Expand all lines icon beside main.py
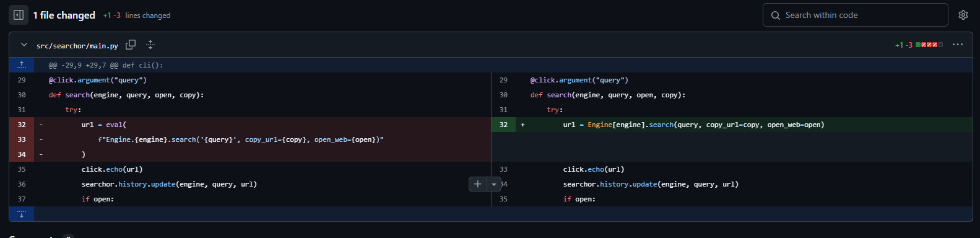 click(x=150, y=45)
